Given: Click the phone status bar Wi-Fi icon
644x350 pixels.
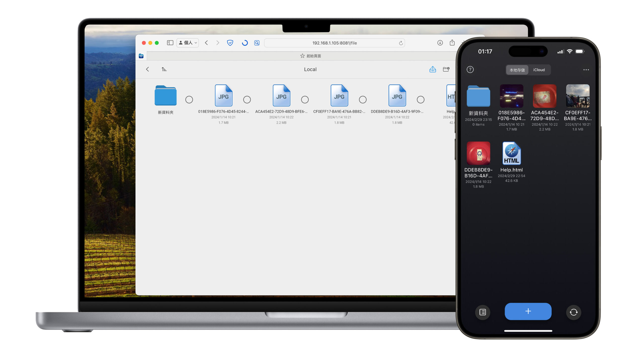Looking at the screenshot, I should 570,51.
